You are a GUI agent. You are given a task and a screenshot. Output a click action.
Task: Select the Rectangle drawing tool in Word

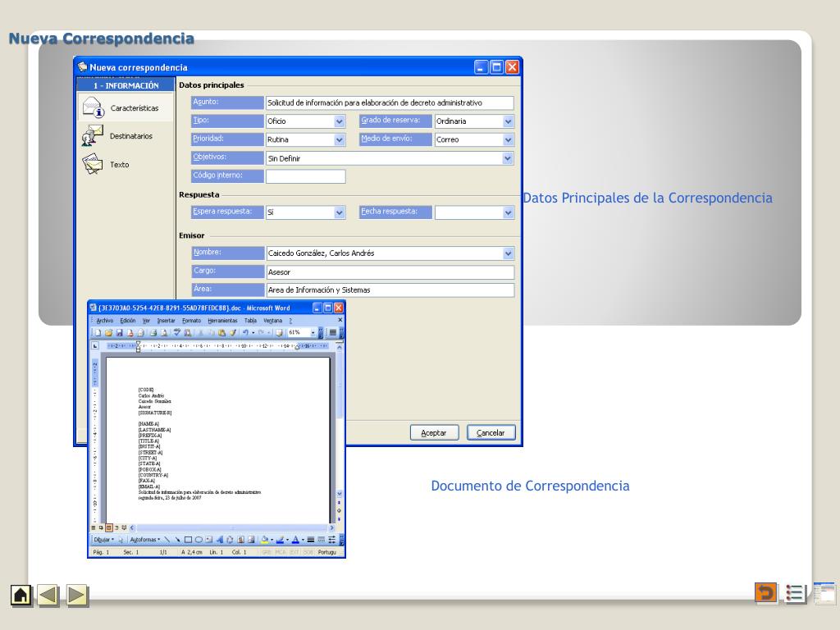pyautogui.click(x=188, y=540)
